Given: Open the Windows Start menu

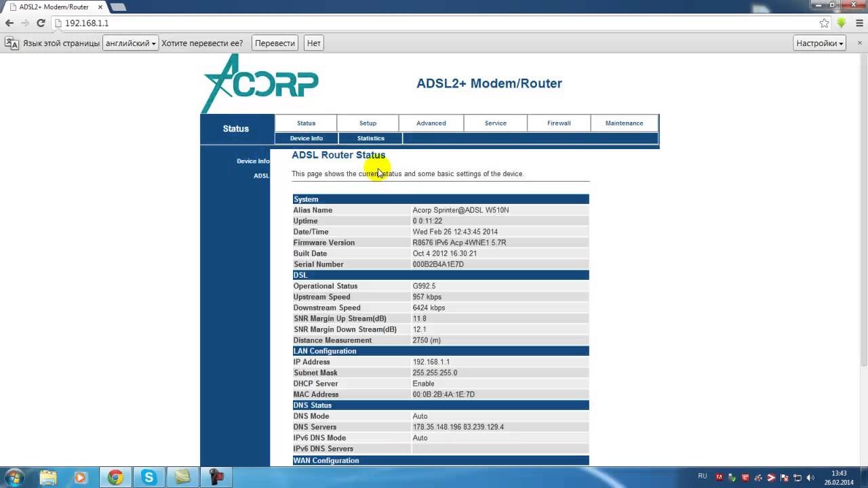Looking at the screenshot, I should [14, 477].
